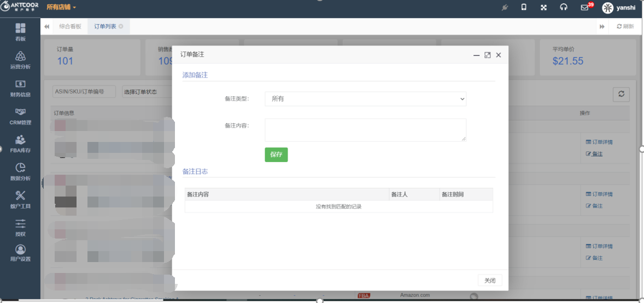Expand the 备注类型 dropdown

365,99
